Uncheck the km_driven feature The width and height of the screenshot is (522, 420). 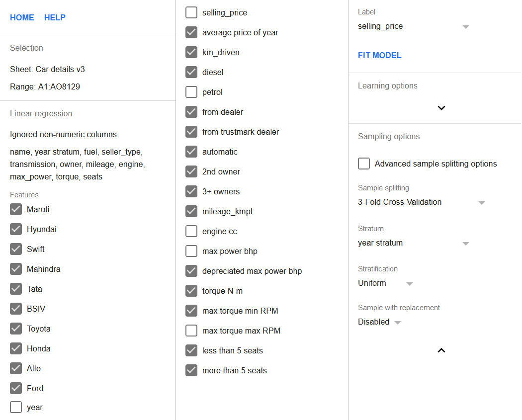[x=191, y=52]
